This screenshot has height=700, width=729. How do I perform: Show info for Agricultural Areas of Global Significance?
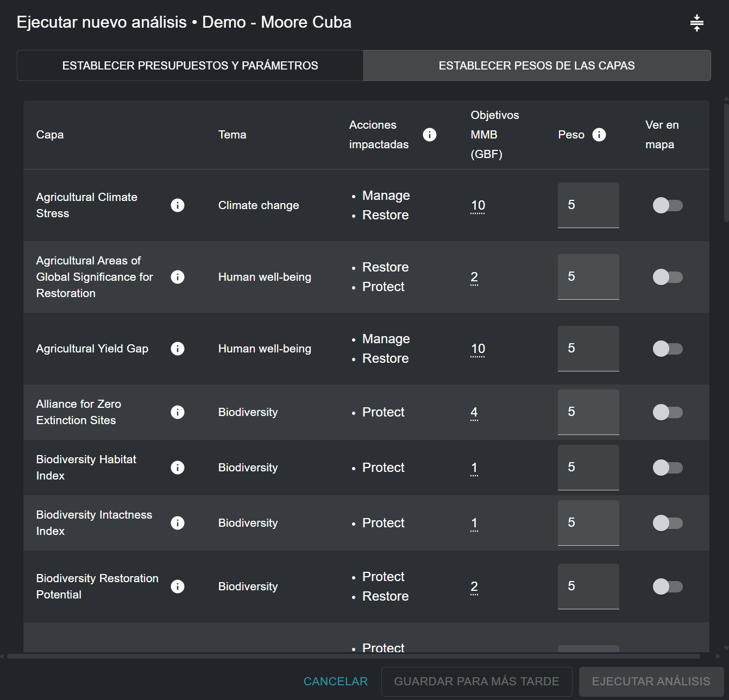(178, 277)
